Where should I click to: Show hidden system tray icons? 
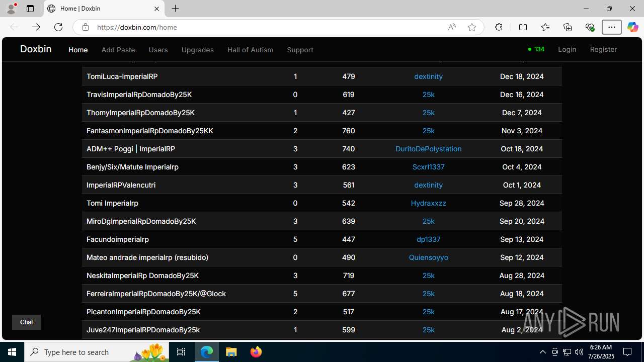(542, 352)
